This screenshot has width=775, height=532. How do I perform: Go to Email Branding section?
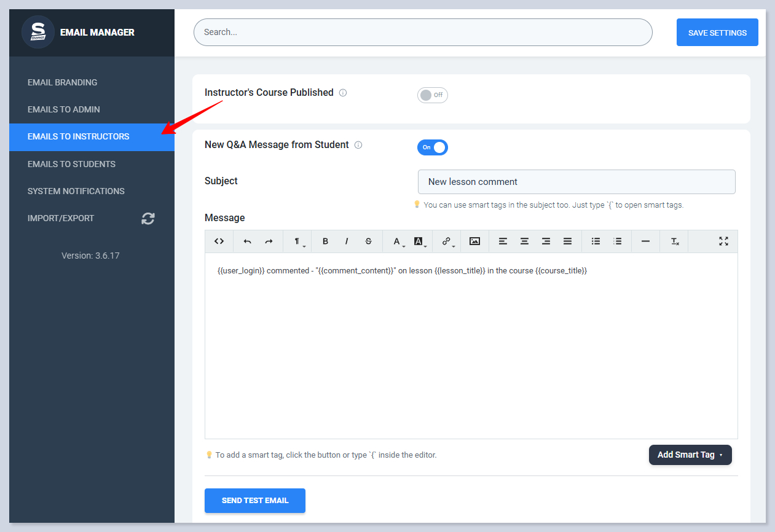(62, 82)
